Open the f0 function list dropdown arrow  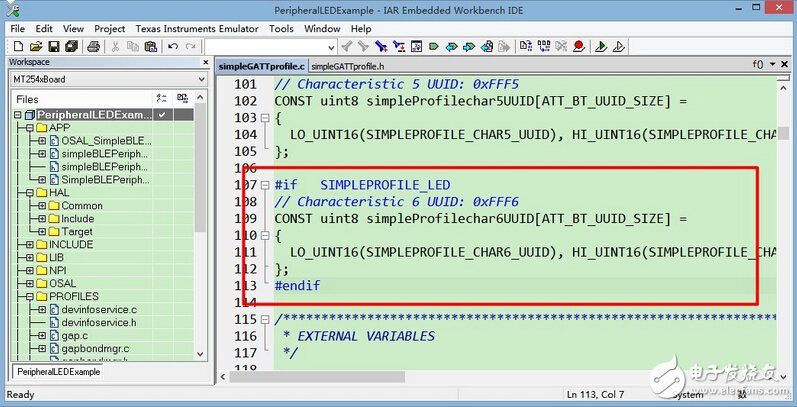pyautogui.click(x=772, y=65)
